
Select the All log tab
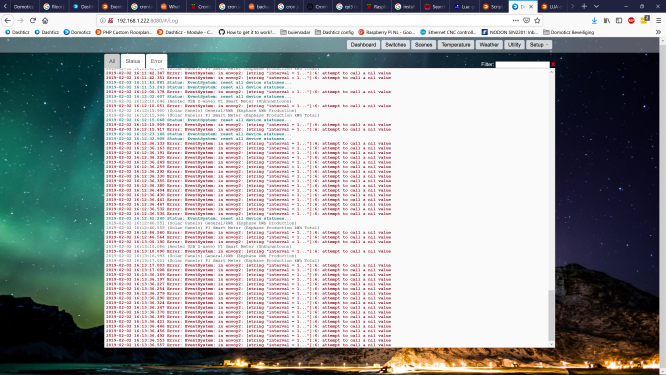[112, 61]
